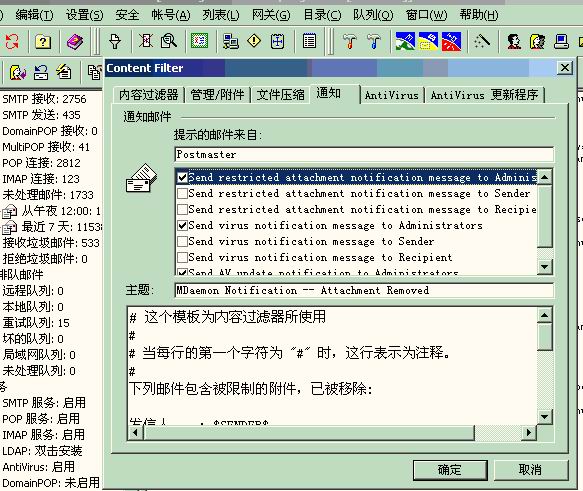
Task: Click the horizontal scrollbar right arrow
Action: (x=529, y=433)
